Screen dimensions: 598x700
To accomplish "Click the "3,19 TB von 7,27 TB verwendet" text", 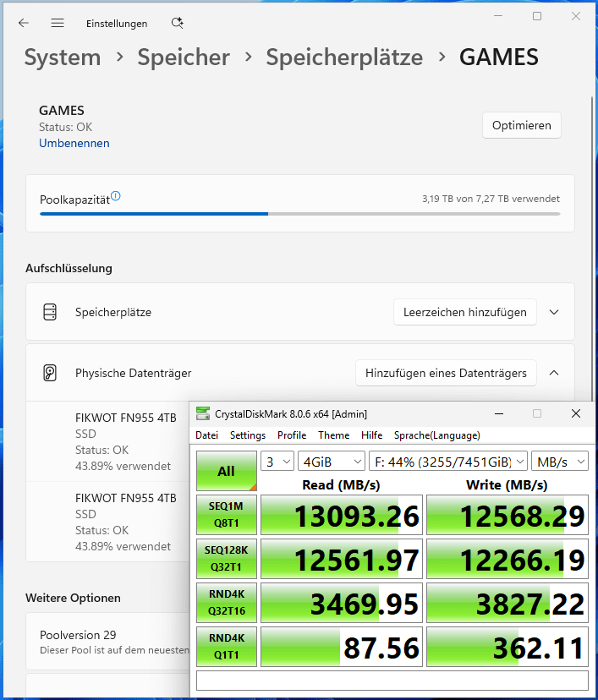I will pos(491,199).
